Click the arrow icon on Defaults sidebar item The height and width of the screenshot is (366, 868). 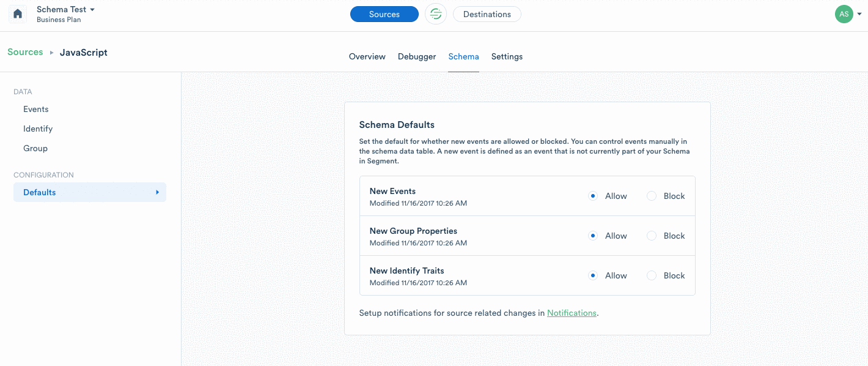pos(157,192)
